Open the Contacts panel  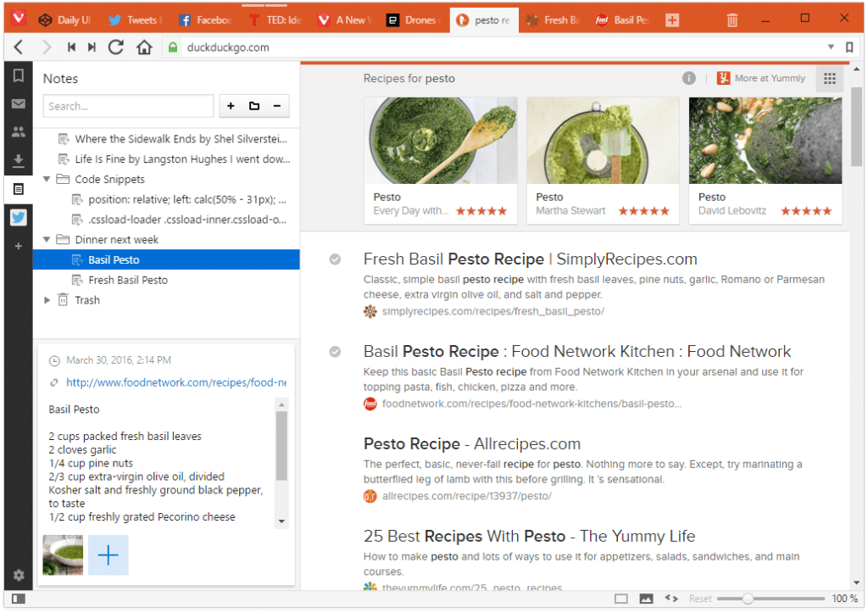tap(19, 131)
